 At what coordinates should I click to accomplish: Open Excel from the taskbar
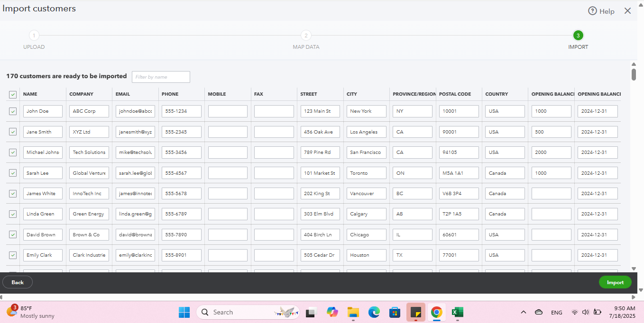point(457,312)
